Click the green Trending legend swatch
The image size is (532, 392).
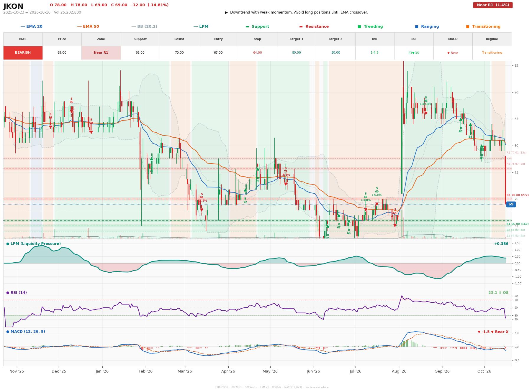[359, 27]
